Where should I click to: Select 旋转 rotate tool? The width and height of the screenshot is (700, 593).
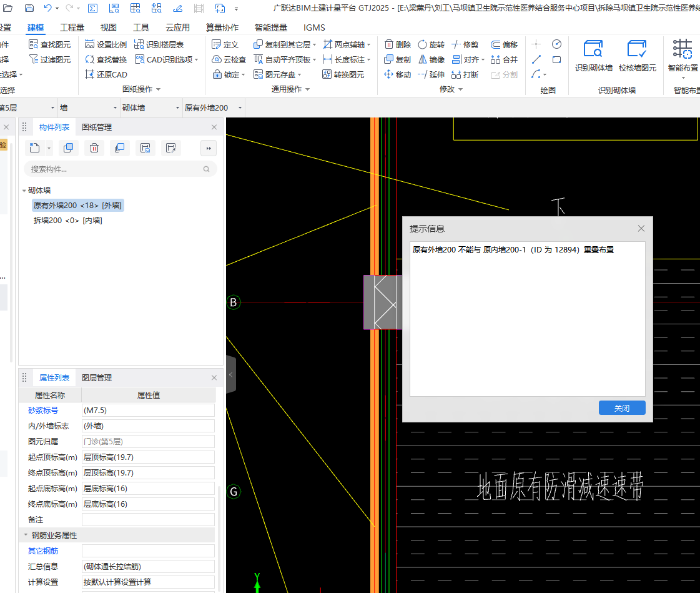(x=431, y=45)
